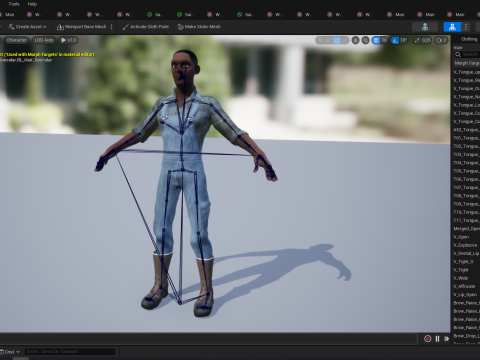Click the playback speed x1.0 button

point(69,40)
